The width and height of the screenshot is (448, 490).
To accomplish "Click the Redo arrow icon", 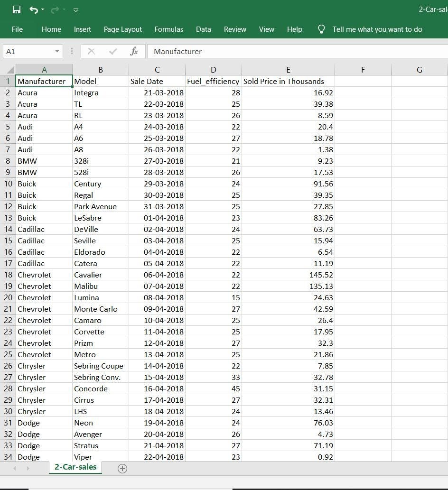I will click(x=55, y=10).
